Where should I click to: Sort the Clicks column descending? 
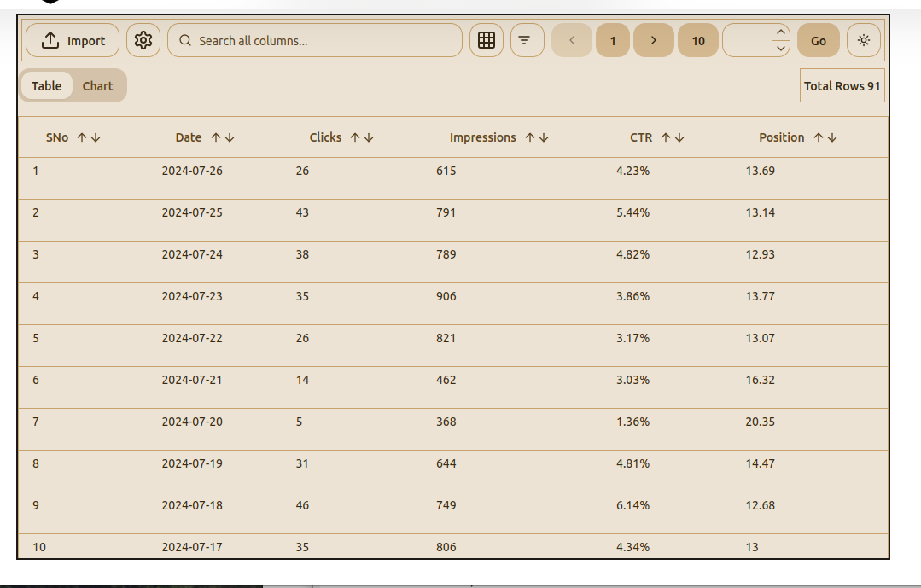point(370,137)
